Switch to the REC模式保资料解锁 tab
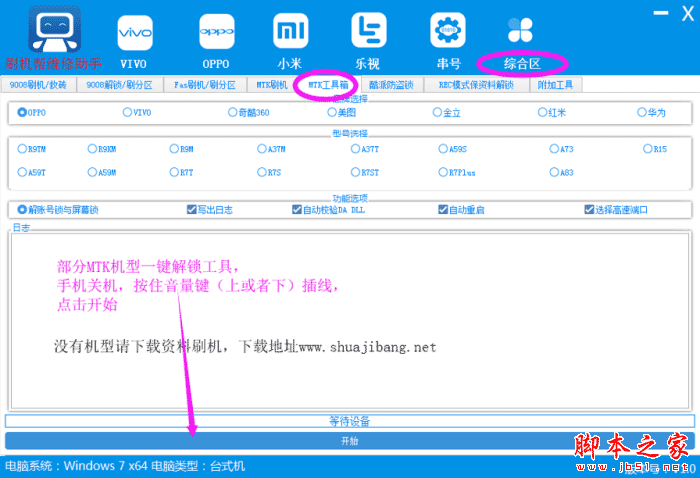700x478 pixels. click(x=476, y=85)
